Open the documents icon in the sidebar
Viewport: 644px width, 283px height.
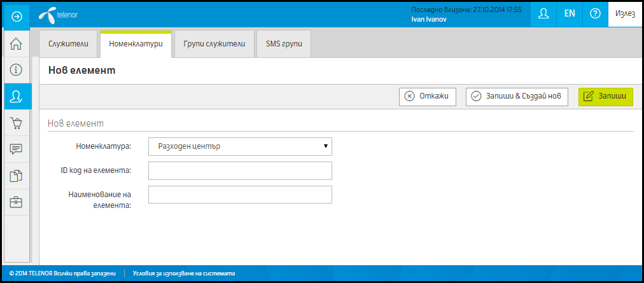pos(17,176)
